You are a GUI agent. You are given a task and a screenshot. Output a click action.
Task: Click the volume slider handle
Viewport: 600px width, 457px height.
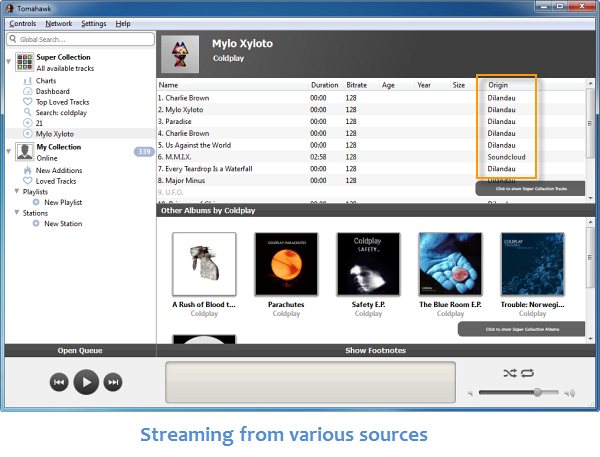click(x=538, y=392)
